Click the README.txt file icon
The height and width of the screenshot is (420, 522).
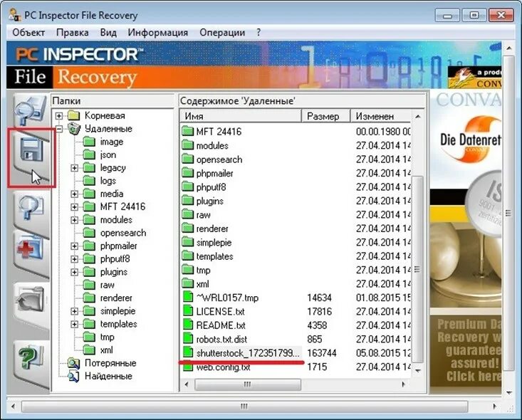point(188,325)
